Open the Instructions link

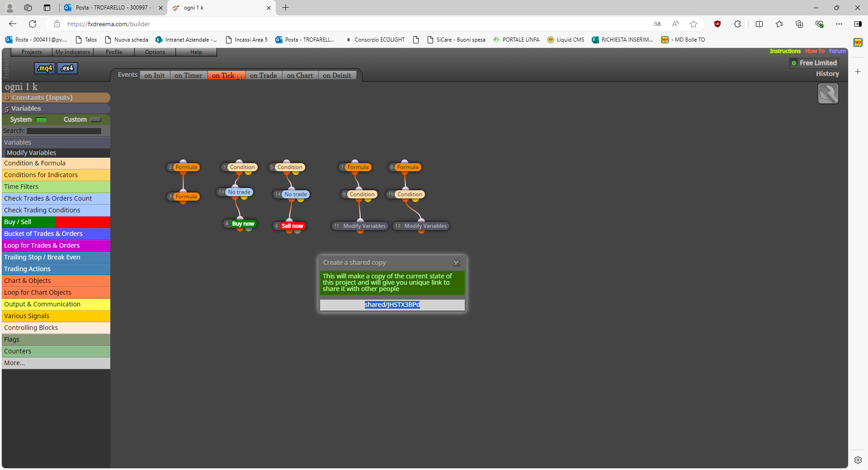coord(785,51)
